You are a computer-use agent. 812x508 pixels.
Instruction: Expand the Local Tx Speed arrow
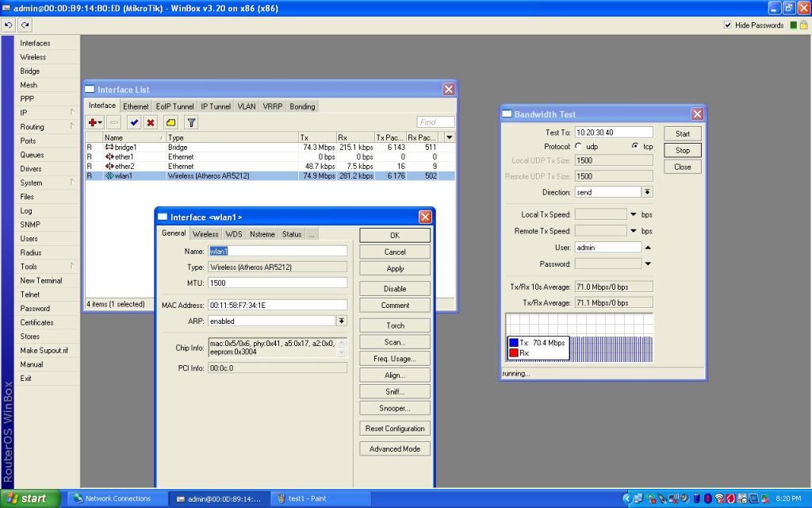pos(634,214)
